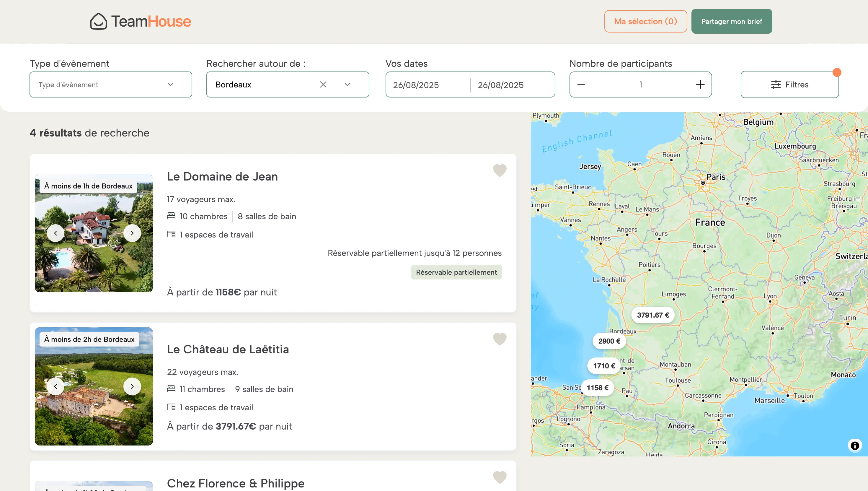Favorite Le Château de Laëtitia with heart
Image resolution: width=868 pixels, height=491 pixels.
tap(499, 339)
